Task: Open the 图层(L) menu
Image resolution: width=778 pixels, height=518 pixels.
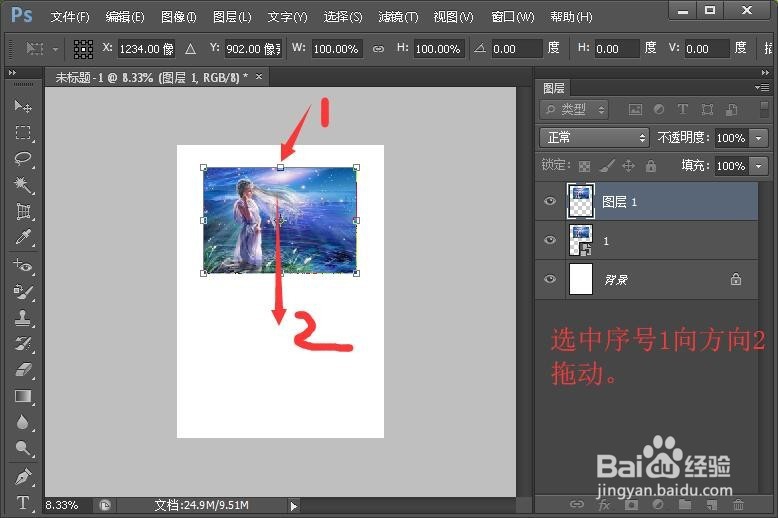Action: click(x=232, y=17)
